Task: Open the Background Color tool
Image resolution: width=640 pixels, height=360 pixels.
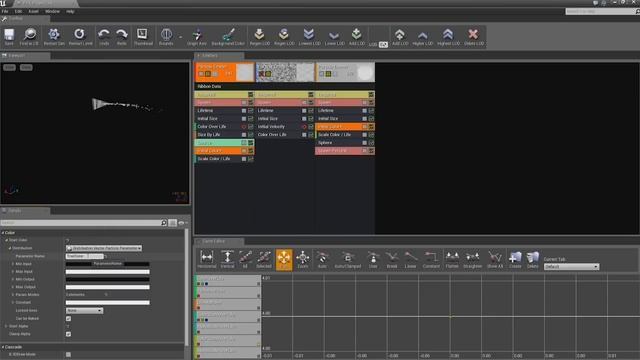Action: pos(228,35)
